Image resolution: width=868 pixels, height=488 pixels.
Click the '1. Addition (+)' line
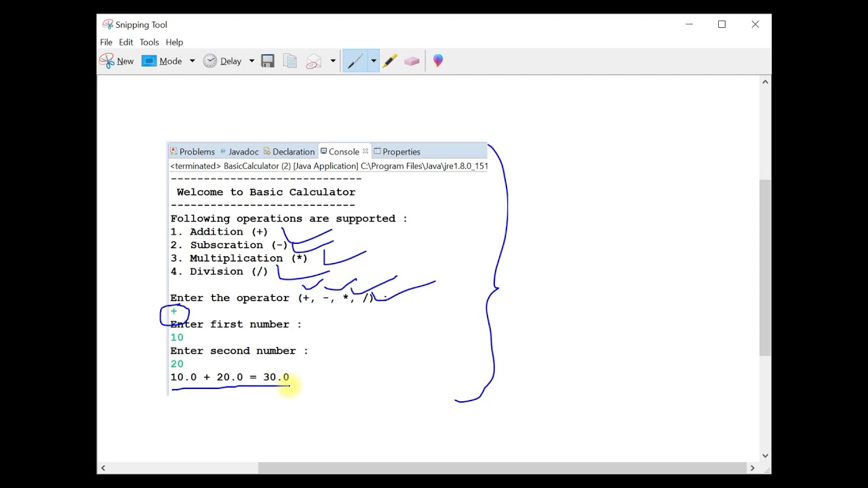(x=219, y=232)
